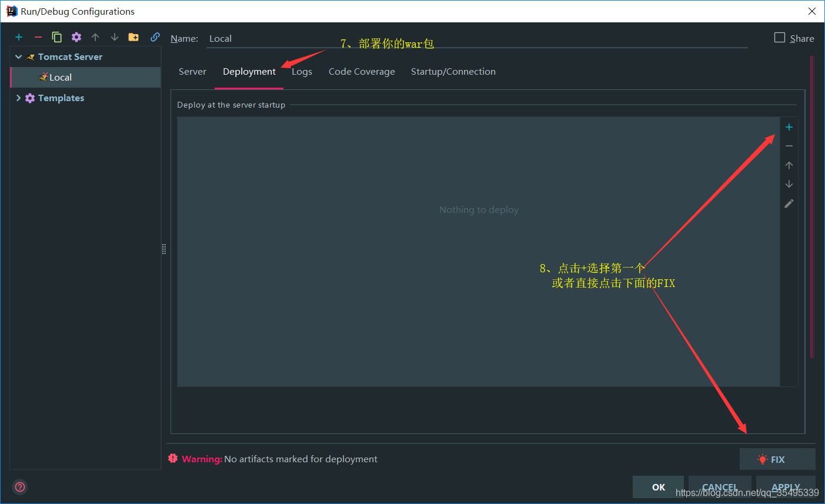Click the panel splitter grip handle

coord(164,249)
